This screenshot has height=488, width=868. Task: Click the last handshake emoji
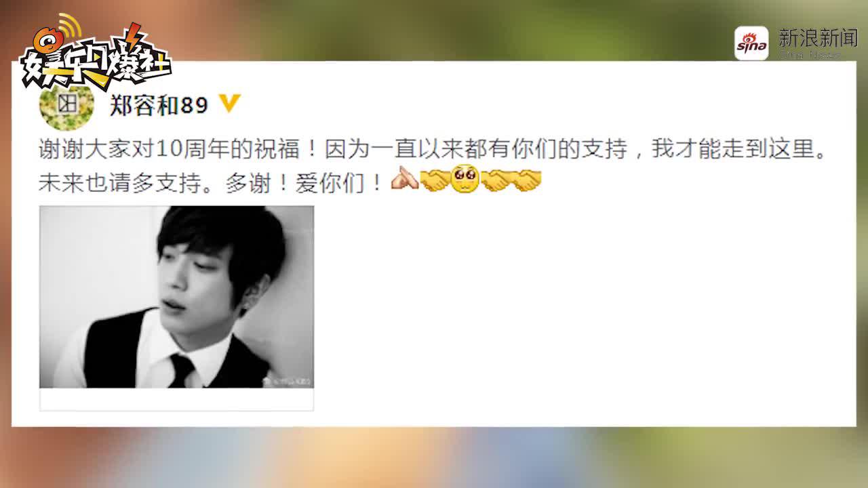coord(527,180)
